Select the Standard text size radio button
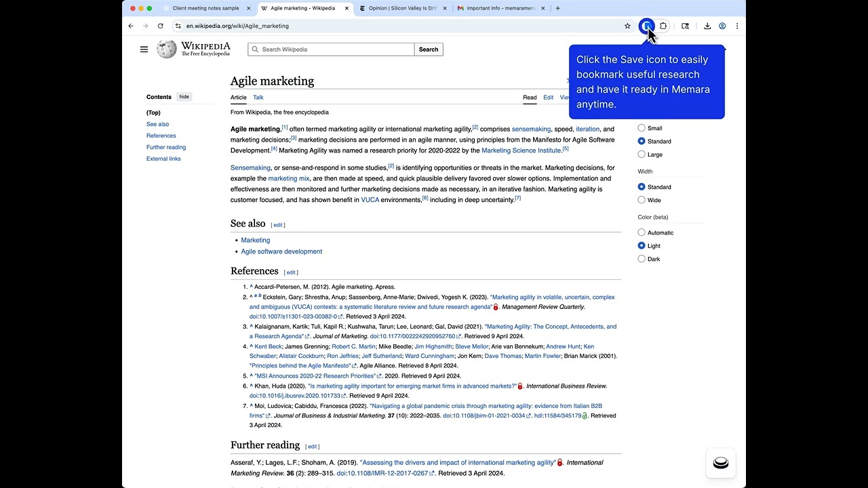This screenshot has height=488, width=868. (642, 141)
